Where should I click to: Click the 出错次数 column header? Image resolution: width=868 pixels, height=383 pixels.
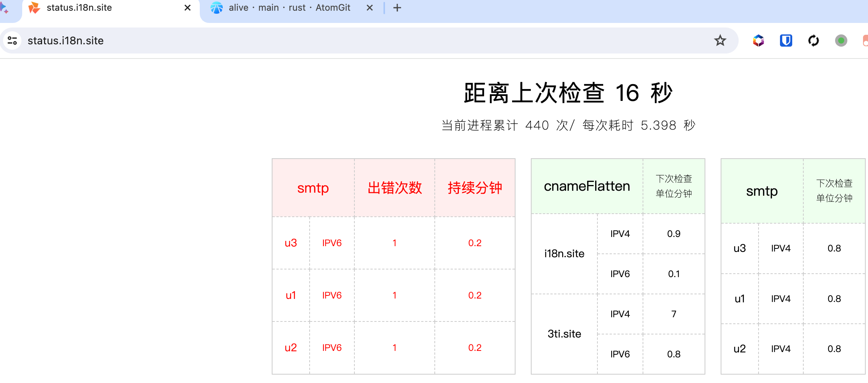[x=395, y=188]
